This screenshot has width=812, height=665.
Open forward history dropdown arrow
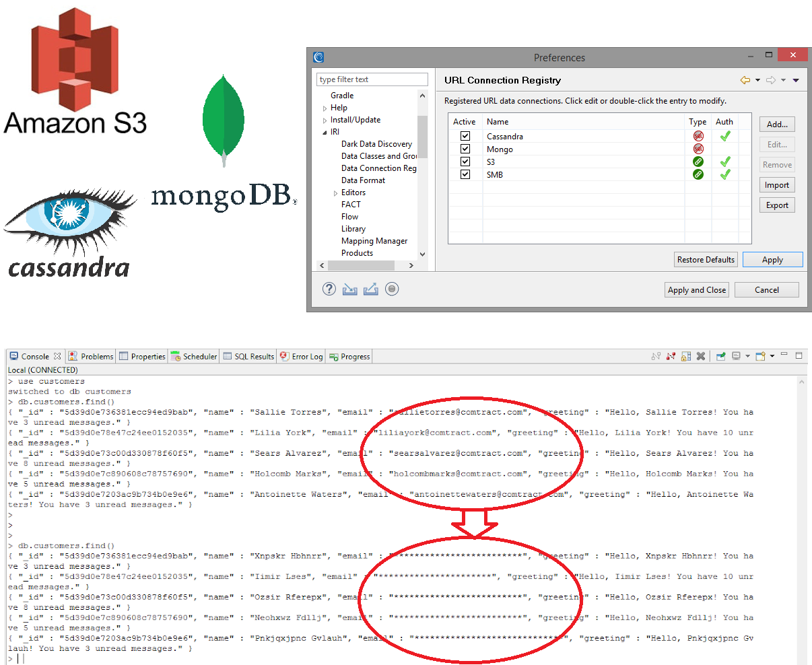tap(783, 80)
